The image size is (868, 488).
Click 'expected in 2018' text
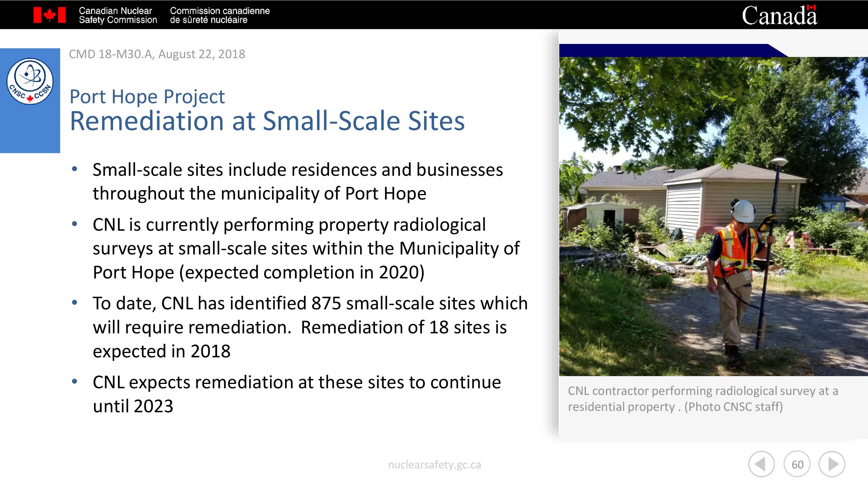(x=162, y=351)
